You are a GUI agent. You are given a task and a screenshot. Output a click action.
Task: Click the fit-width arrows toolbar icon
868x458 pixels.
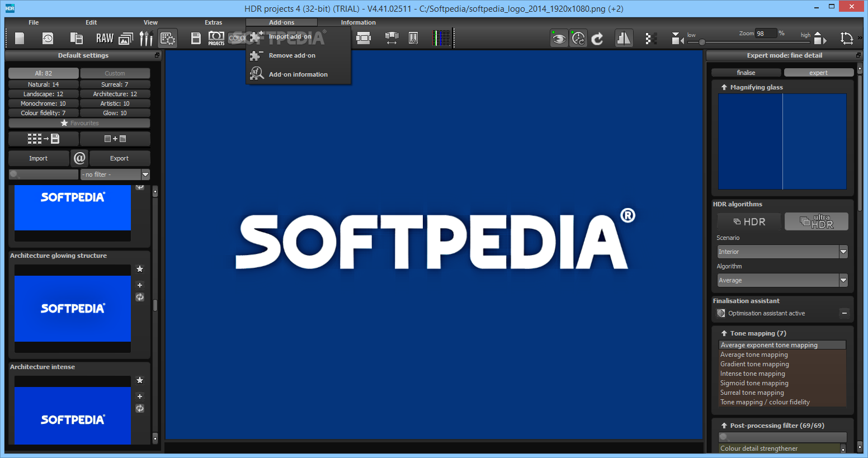pyautogui.click(x=391, y=38)
